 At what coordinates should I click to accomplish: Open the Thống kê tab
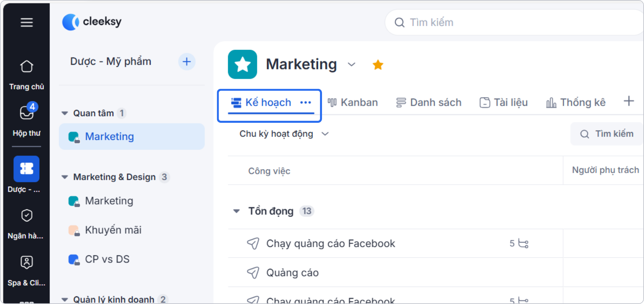click(x=575, y=102)
